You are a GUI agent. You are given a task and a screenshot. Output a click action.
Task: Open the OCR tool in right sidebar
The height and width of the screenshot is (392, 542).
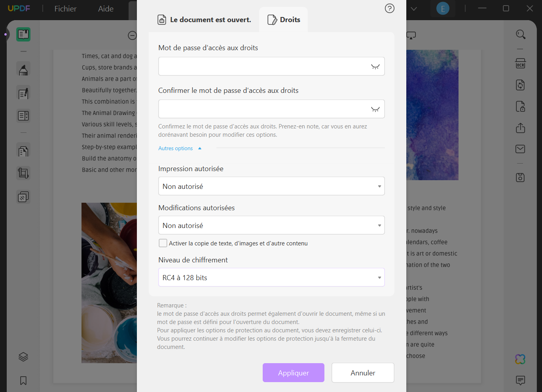520,64
